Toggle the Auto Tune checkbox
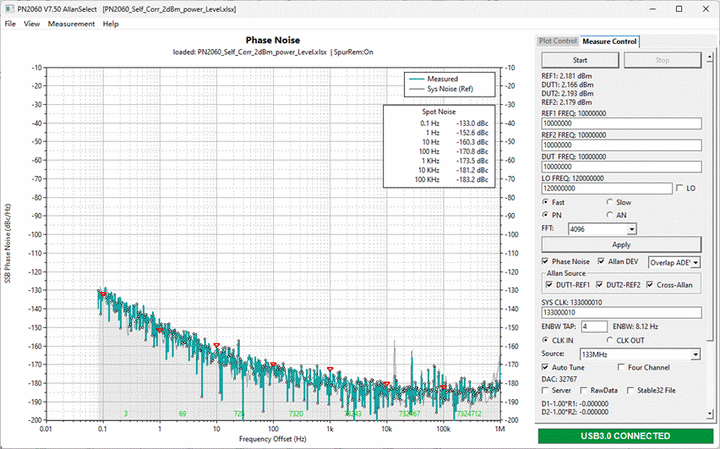 pyautogui.click(x=546, y=367)
